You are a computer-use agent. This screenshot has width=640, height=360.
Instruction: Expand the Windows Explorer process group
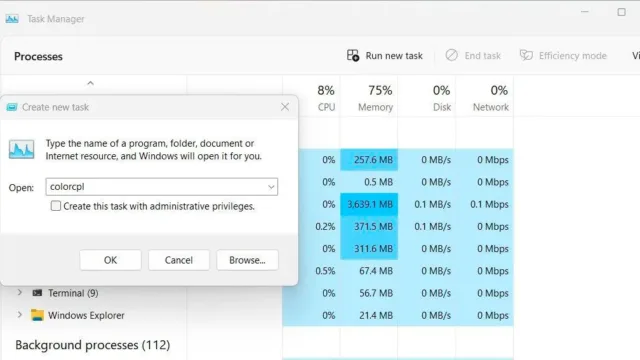click(20, 315)
